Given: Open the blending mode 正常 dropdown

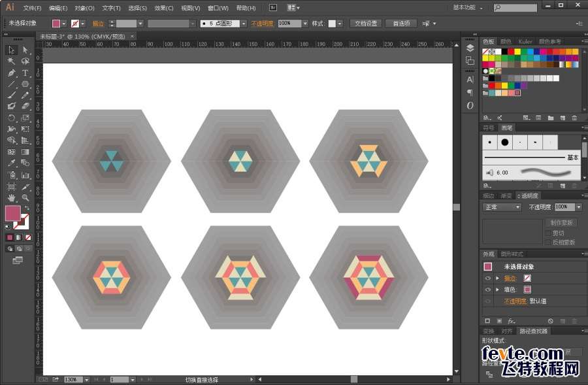Looking at the screenshot, I should 501,207.
